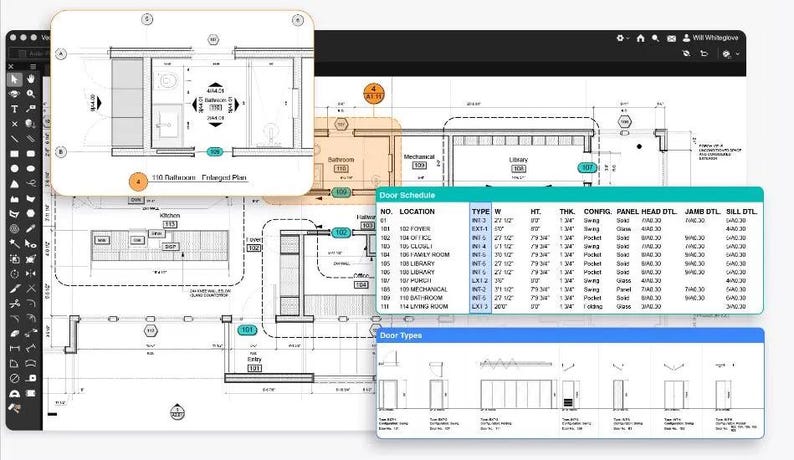Select the Zoom magnifier tool in the palette
The image size is (794, 460).
click(31, 94)
